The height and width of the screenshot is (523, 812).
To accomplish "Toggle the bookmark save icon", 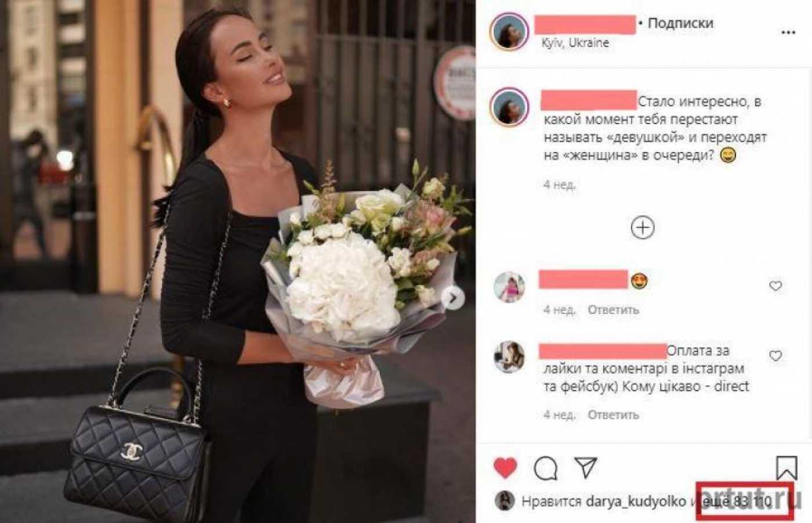I will point(786,468).
